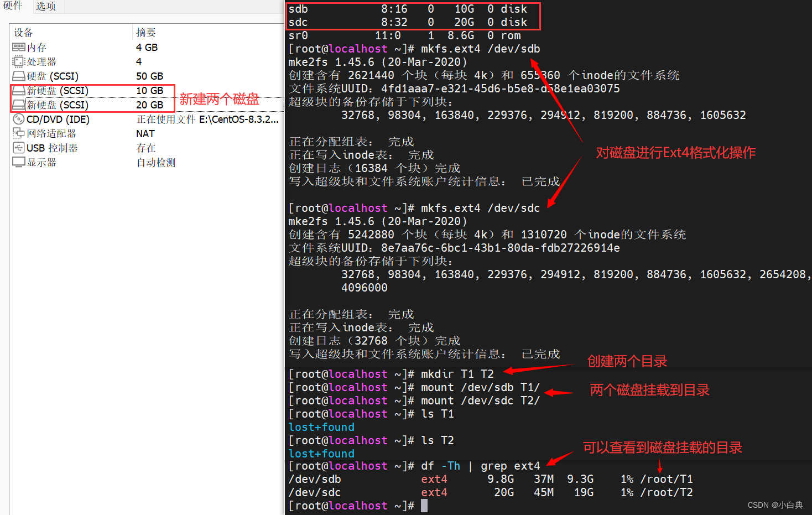Select the 新硬盘 (SCSI) 20 GB disk icon
The height and width of the screenshot is (515, 812).
tap(19, 105)
